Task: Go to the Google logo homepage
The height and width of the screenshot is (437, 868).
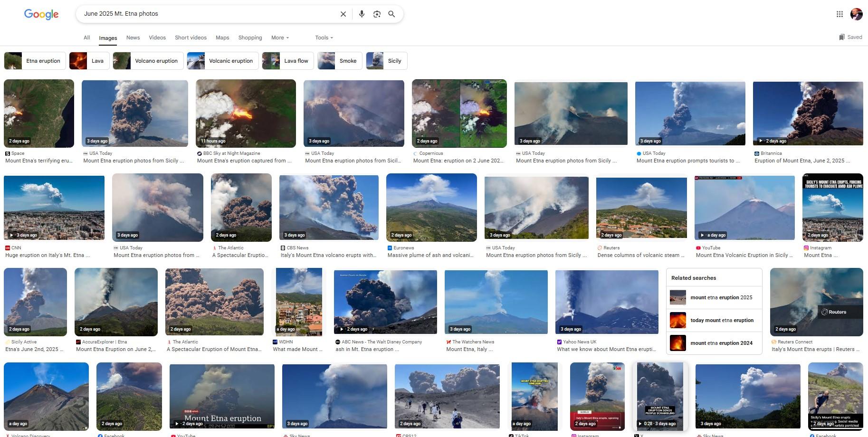Action: click(x=41, y=14)
